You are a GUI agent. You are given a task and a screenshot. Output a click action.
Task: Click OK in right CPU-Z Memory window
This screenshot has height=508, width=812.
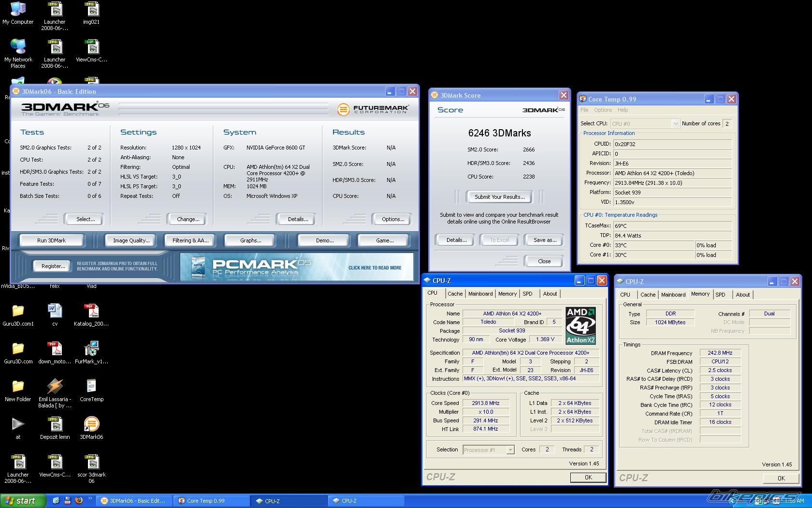pyautogui.click(x=781, y=478)
